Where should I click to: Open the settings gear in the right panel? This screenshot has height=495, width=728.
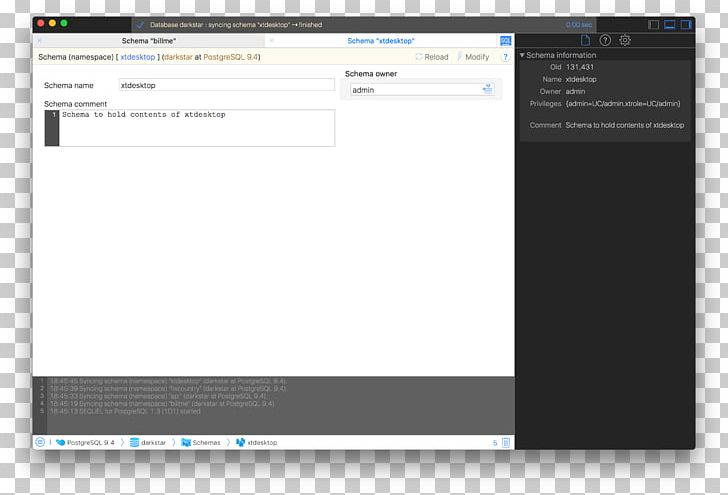point(625,40)
